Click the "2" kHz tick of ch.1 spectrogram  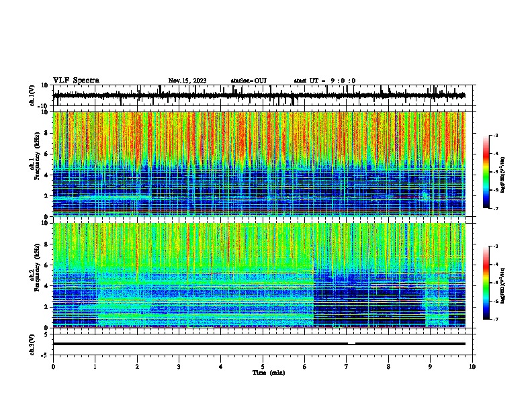[46, 195]
